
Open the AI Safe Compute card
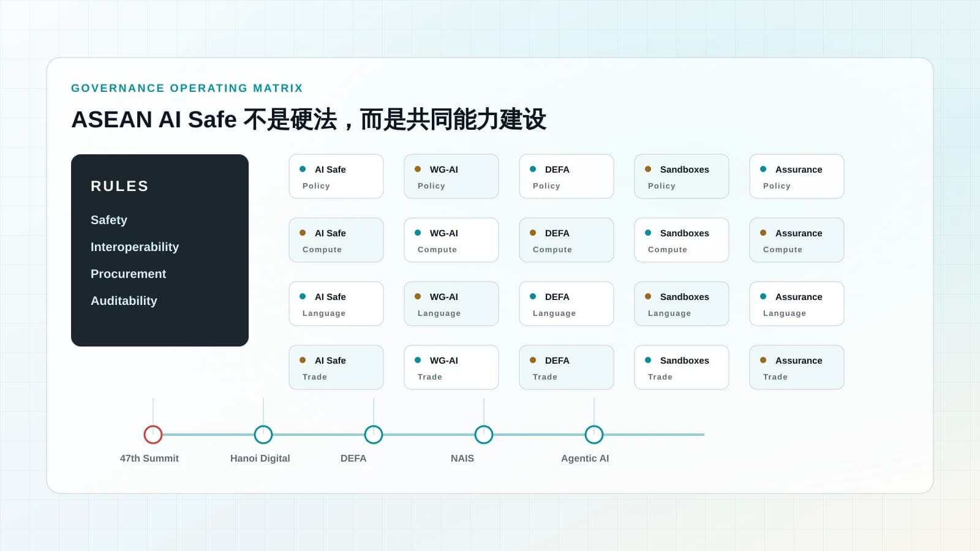pyautogui.click(x=336, y=240)
